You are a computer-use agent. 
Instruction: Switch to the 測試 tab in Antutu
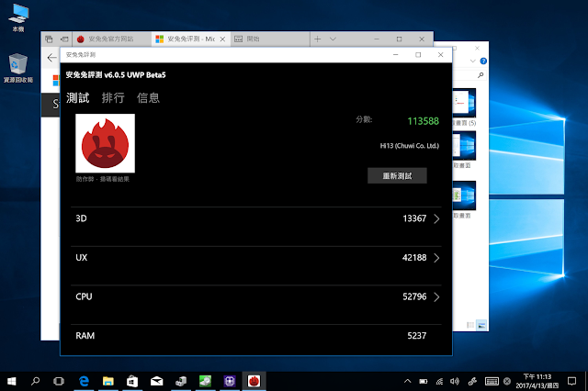tap(77, 97)
